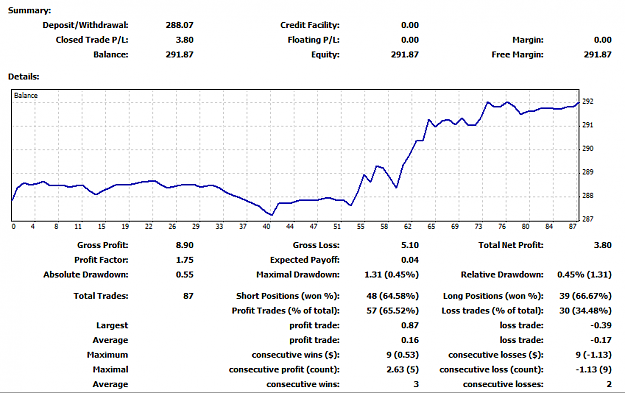Click the Margin label

coord(528,40)
